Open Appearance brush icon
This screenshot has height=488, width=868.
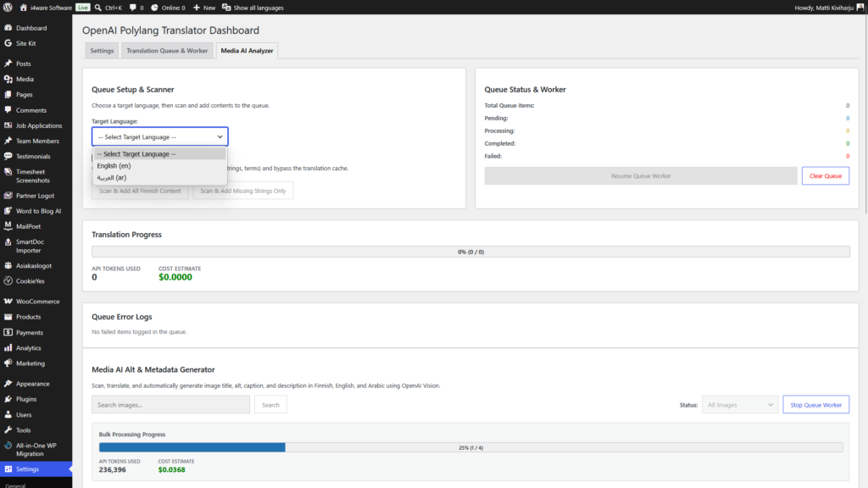[8, 384]
